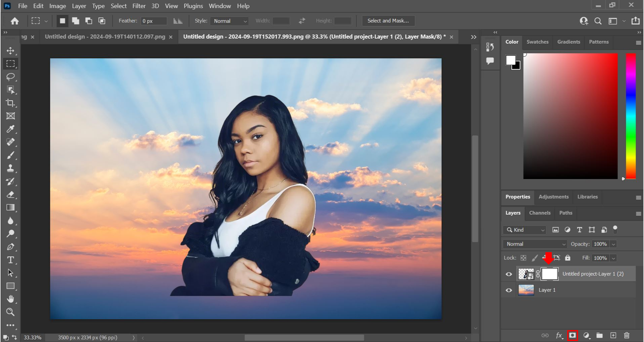Image resolution: width=644 pixels, height=342 pixels.
Task: Select the Frame tool
Action: [11, 116]
